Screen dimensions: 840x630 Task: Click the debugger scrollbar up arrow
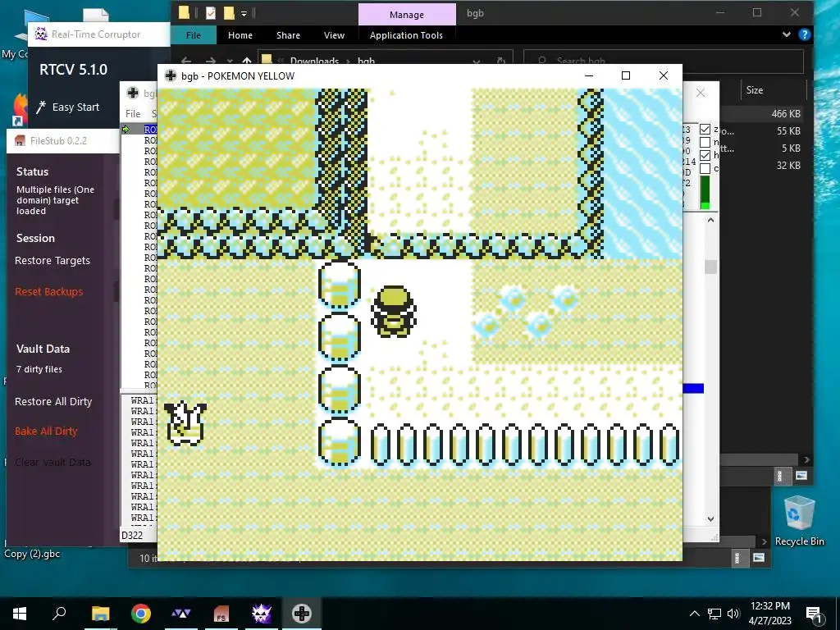pos(711,220)
